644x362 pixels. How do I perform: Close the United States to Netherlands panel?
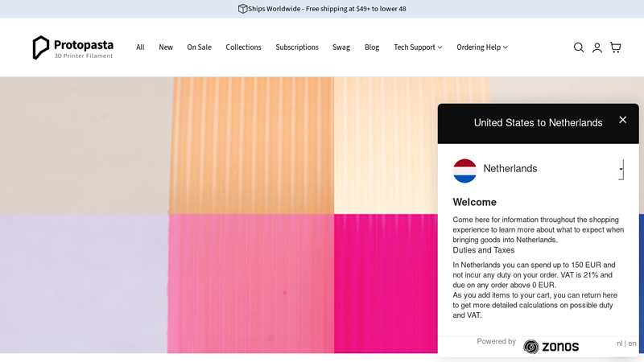(x=622, y=120)
